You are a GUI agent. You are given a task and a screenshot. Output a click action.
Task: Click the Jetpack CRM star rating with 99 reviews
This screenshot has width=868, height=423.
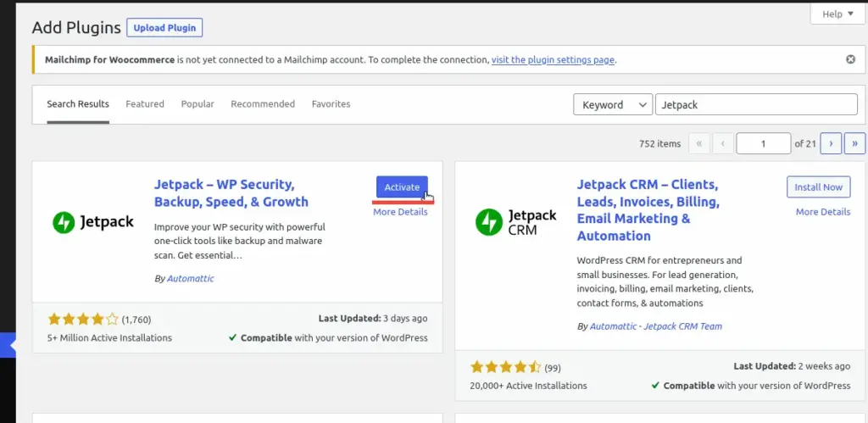506,367
